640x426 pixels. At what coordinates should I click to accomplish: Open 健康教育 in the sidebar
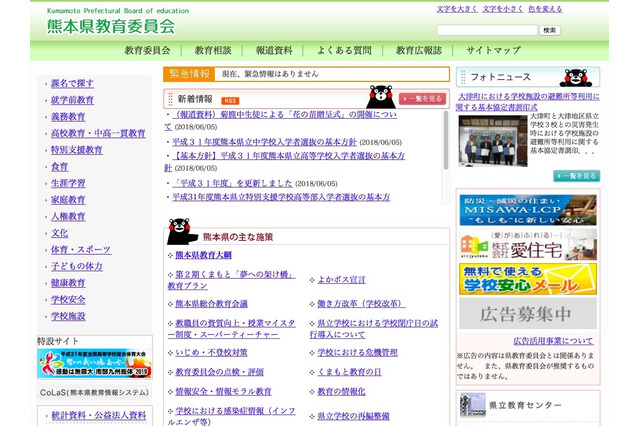click(68, 283)
